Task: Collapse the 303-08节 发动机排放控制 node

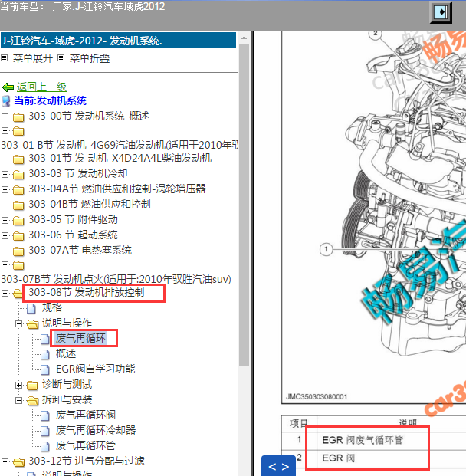Action: coord(5,293)
